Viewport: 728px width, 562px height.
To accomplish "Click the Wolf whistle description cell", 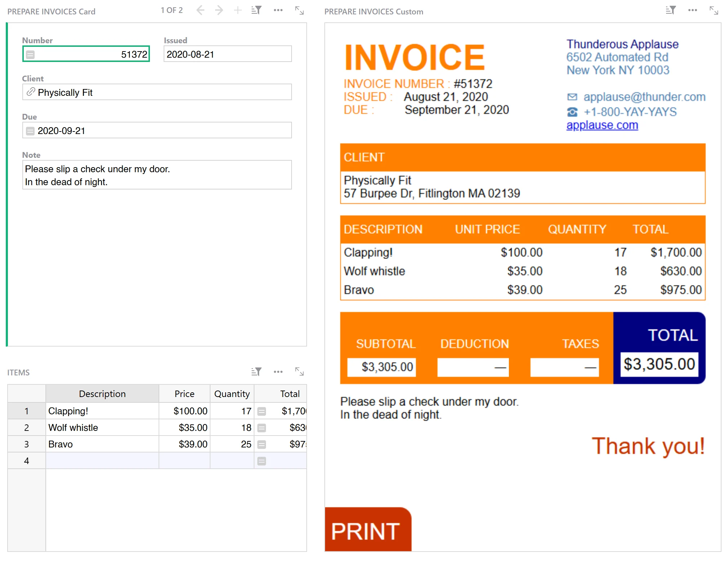I will click(x=102, y=428).
